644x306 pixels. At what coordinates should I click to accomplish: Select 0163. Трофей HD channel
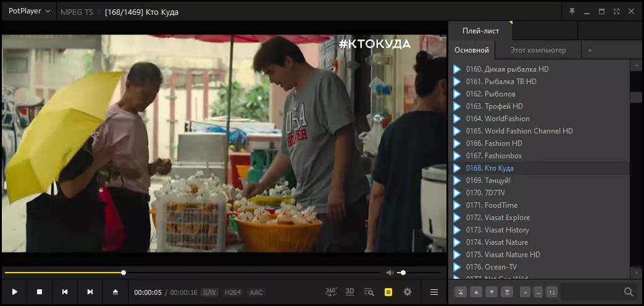pyautogui.click(x=539, y=106)
